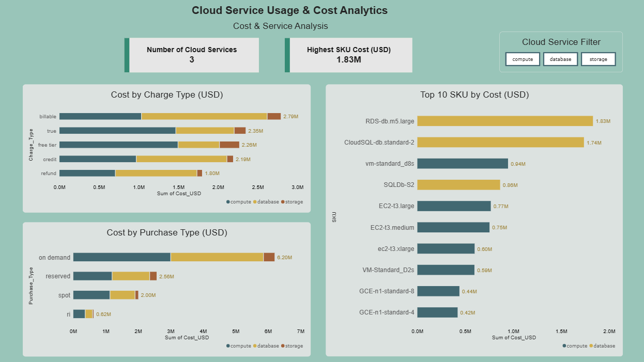
Task: Select SQLDb-S2 bar
Action: (458, 185)
